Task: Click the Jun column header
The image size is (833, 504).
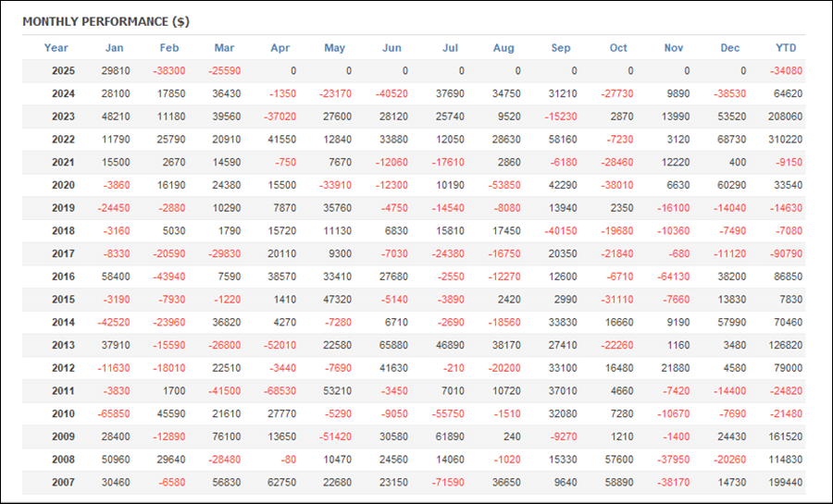Action: [392, 48]
